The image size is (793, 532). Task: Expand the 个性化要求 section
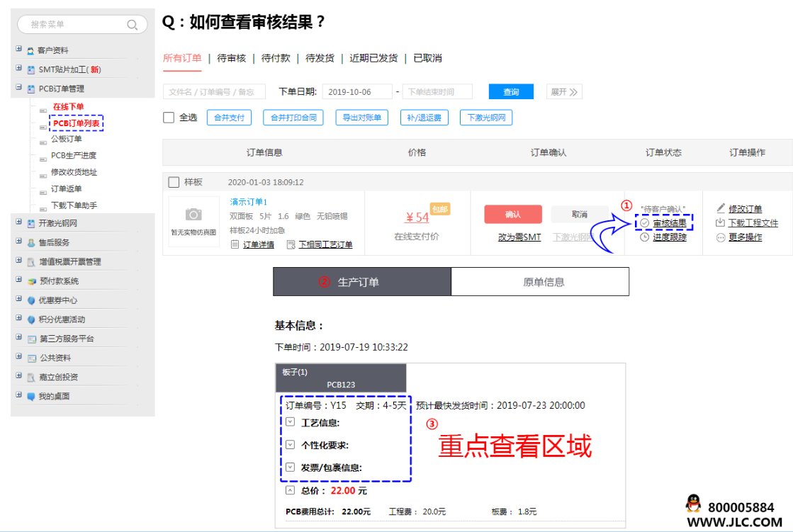point(291,445)
